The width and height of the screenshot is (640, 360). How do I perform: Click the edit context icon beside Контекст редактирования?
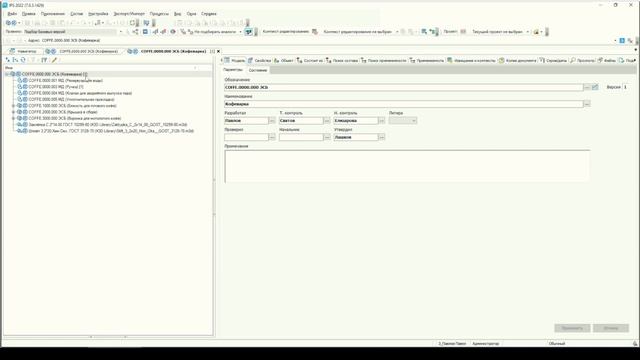click(315, 31)
